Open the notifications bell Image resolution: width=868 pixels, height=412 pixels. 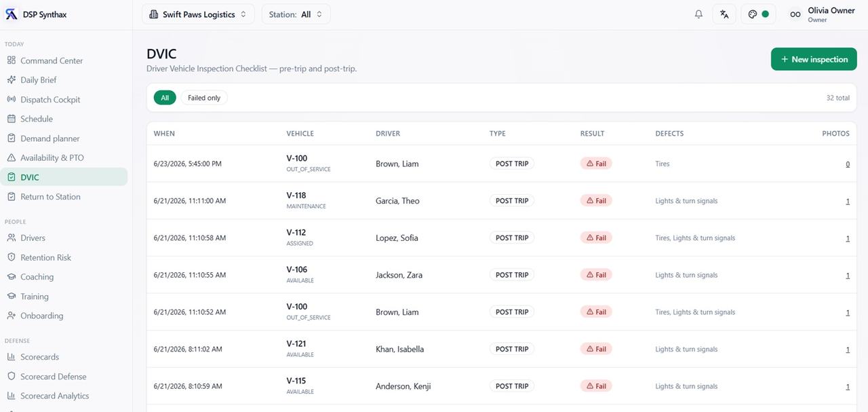click(698, 14)
